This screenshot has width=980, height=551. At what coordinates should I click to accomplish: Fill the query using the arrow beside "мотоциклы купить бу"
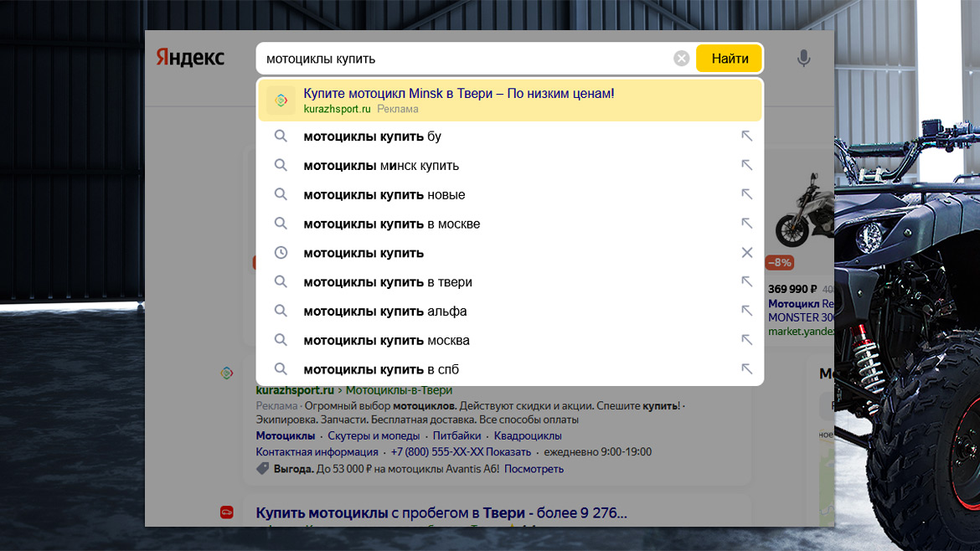[x=747, y=136]
